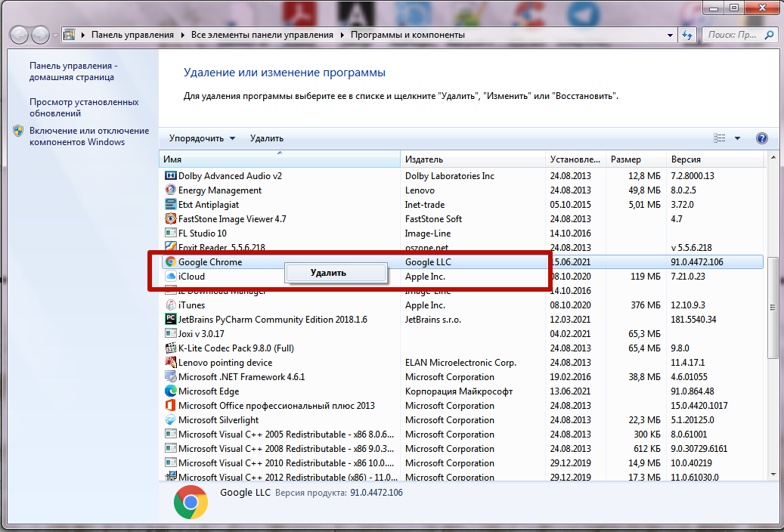Screen dimensions: 784x532
Task: Open the address bar history dropdown
Action: (670, 35)
